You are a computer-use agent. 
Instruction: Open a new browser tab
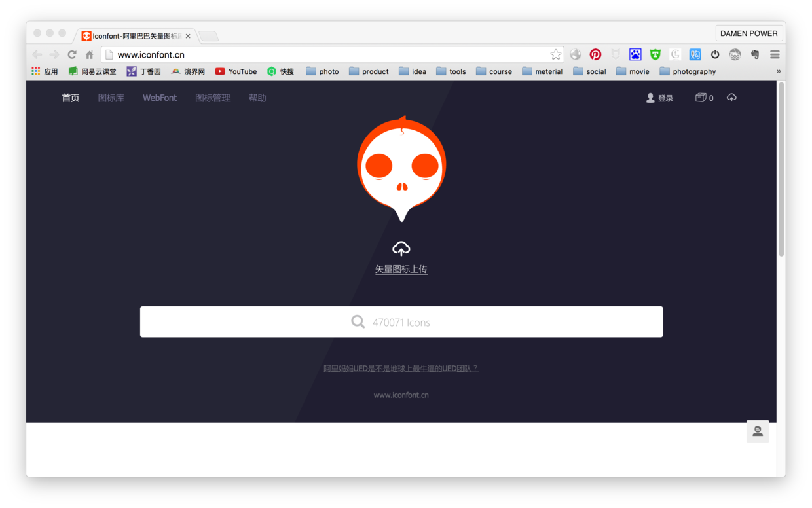click(x=208, y=36)
